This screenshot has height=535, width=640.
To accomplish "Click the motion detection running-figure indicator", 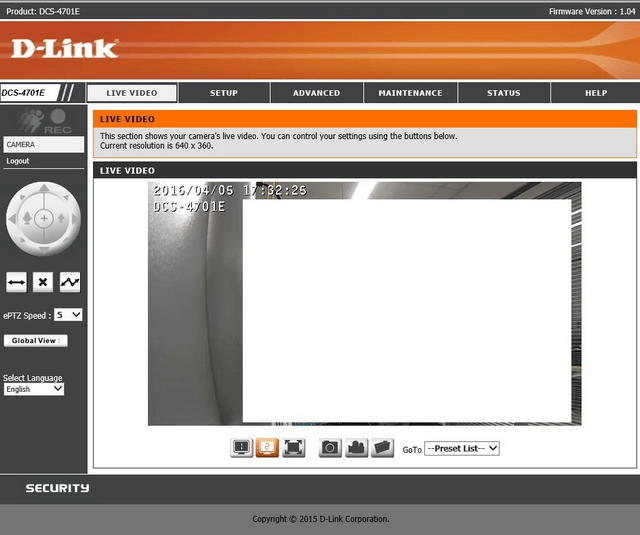I will click(30, 120).
